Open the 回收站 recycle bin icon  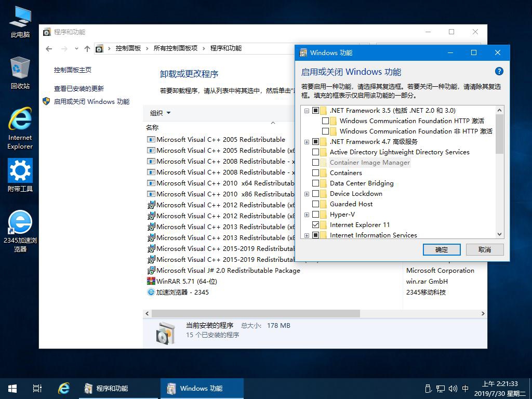pyautogui.click(x=20, y=73)
